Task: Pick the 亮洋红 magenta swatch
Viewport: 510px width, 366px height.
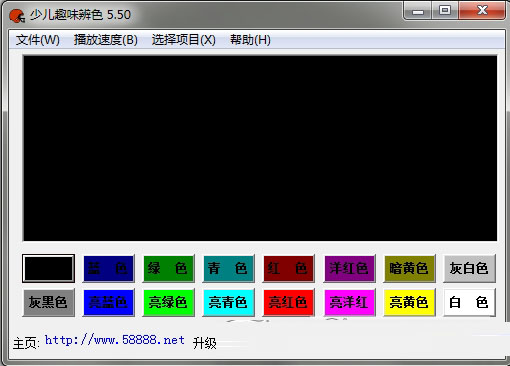Action: [x=349, y=302]
